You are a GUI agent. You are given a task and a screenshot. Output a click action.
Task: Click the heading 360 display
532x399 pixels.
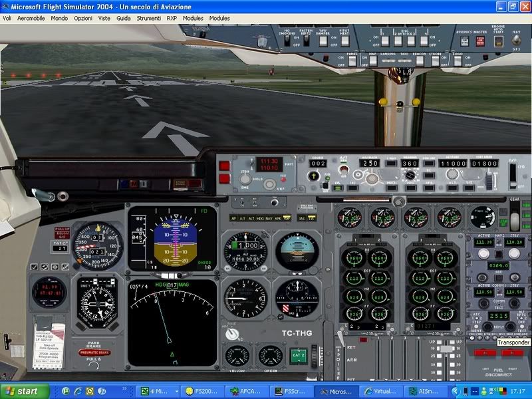point(410,163)
